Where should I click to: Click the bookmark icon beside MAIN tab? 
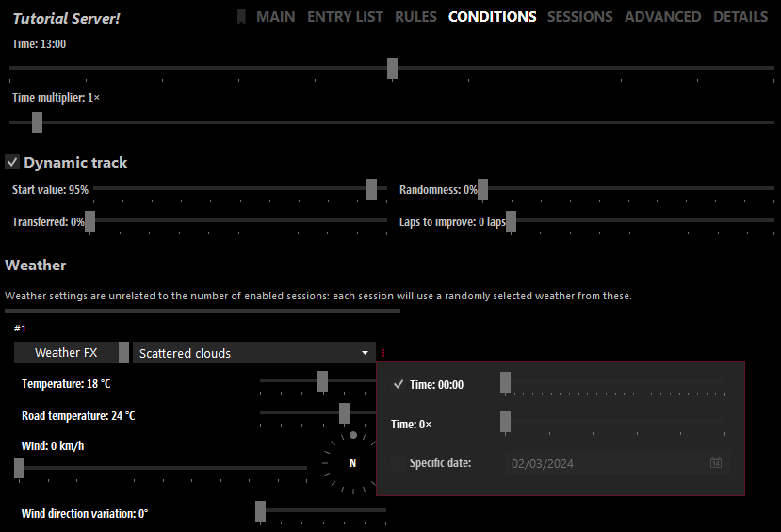[x=241, y=17]
